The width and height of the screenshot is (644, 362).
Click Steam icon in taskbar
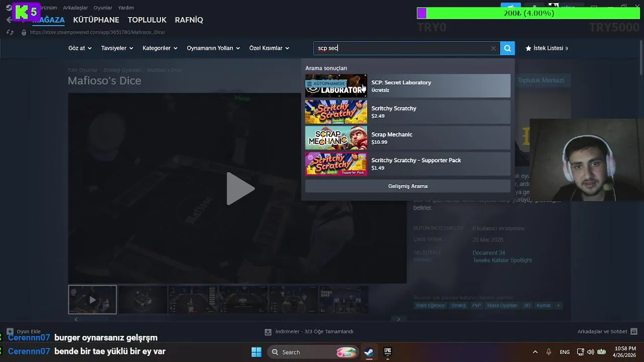pyautogui.click(x=369, y=352)
